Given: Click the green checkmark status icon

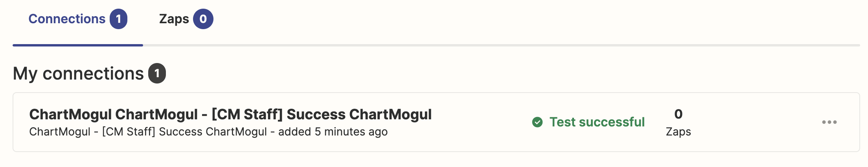Looking at the screenshot, I should pos(537,122).
